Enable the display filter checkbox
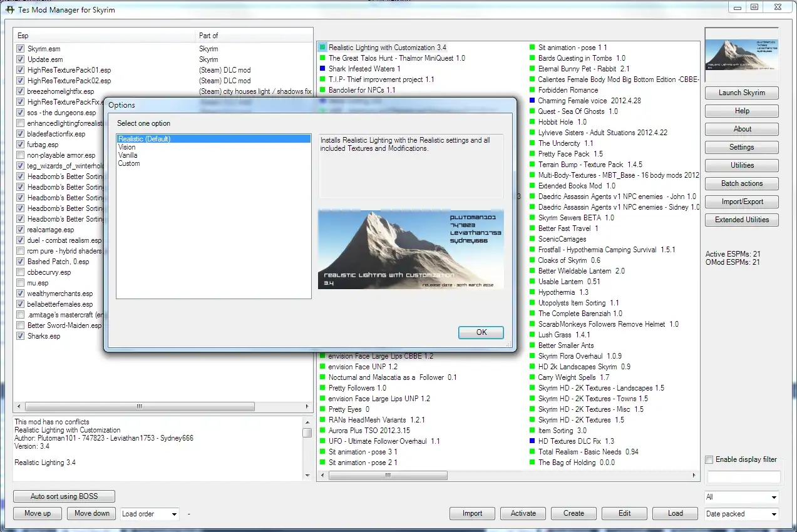 [709, 459]
